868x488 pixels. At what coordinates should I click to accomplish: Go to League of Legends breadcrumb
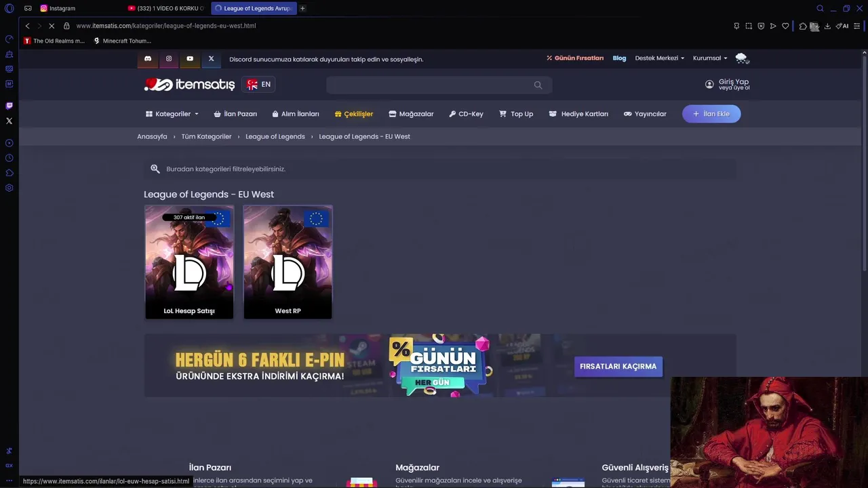[275, 136]
